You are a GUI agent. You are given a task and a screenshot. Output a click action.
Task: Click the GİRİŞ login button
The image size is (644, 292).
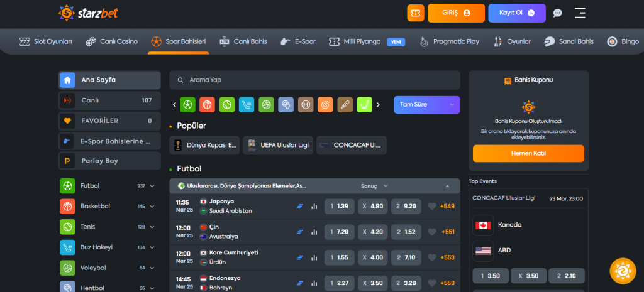tap(457, 13)
